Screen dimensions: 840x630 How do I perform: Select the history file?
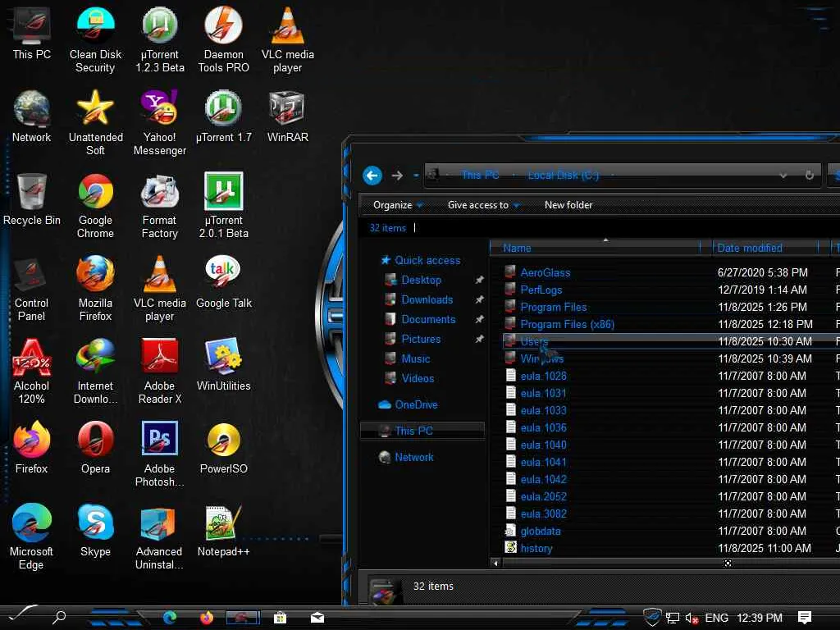[x=529, y=549]
